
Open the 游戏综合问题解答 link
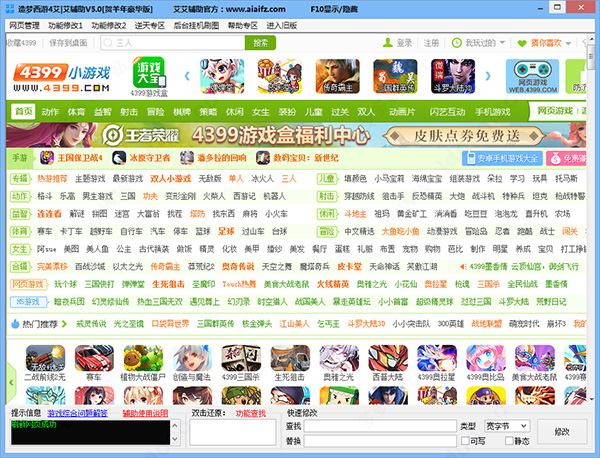click(x=77, y=413)
